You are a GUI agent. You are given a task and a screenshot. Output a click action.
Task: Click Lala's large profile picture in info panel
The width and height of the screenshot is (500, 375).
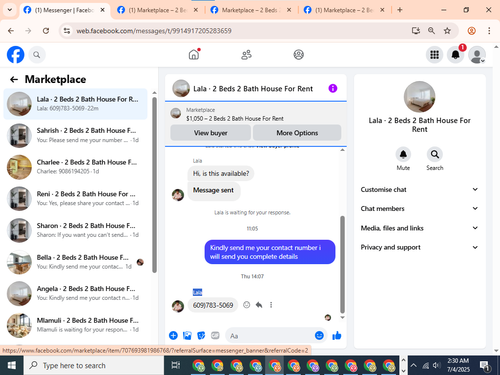419,97
